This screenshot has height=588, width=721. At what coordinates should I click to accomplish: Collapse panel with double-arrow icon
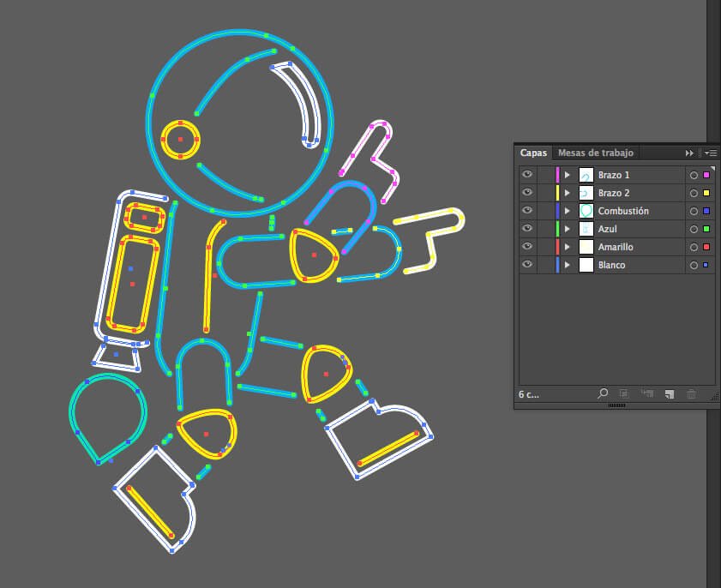click(688, 153)
